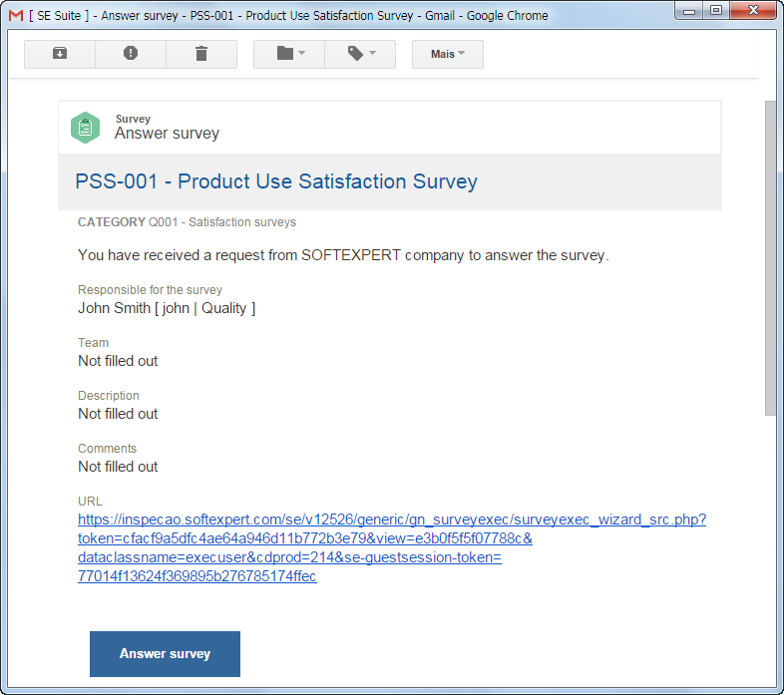
Task: Click the Gmail logo in title bar
Action: click(16, 16)
